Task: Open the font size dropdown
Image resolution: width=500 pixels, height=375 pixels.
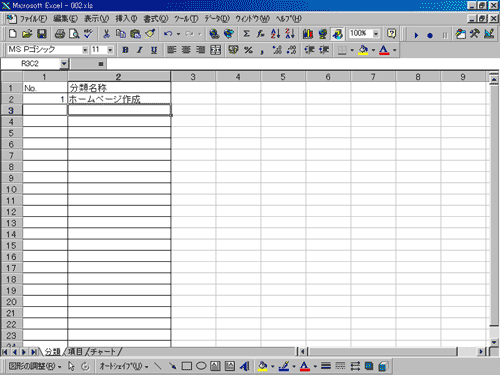Action: [110, 50]
